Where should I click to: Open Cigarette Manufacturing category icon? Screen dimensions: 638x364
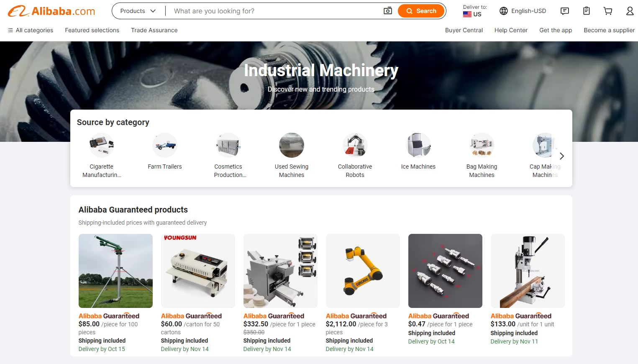102,145
